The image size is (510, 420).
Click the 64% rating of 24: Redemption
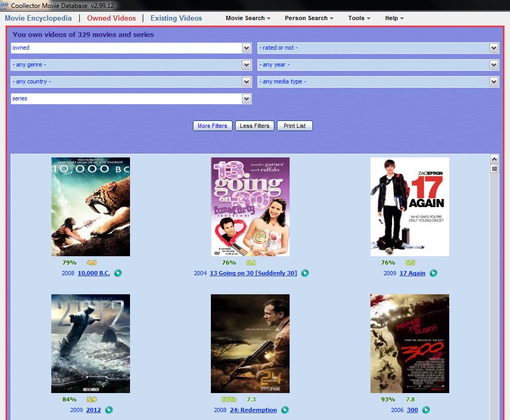[x=229, y=399]
